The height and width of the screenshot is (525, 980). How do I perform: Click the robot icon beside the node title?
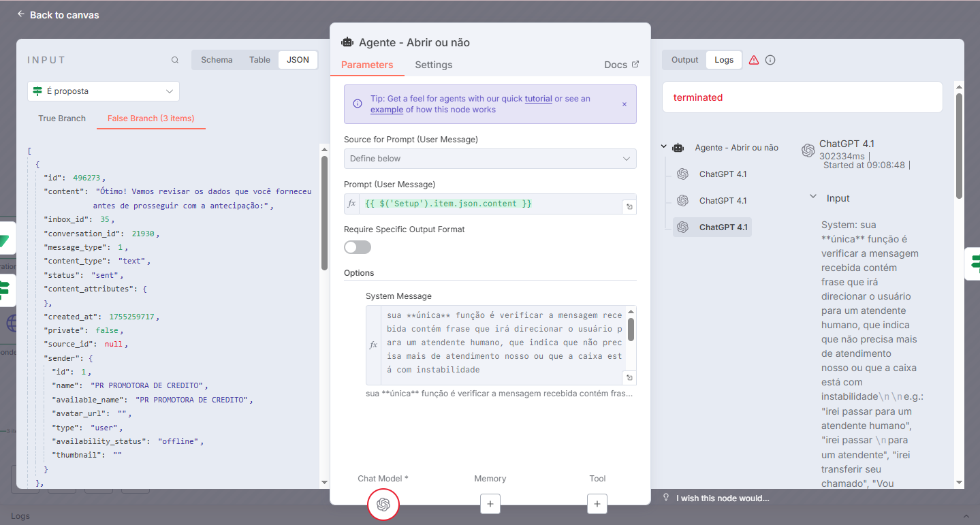click(x=347, y=42)
